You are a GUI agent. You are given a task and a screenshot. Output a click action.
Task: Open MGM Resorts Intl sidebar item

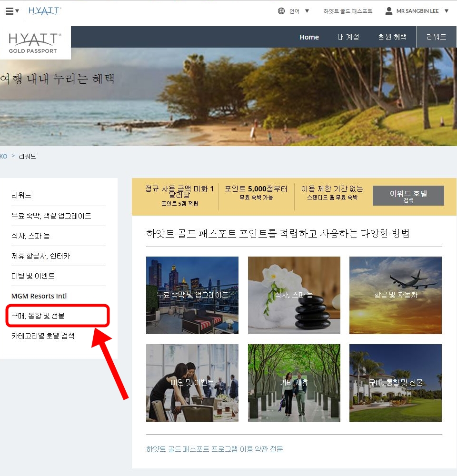click(x=39, y=296)
